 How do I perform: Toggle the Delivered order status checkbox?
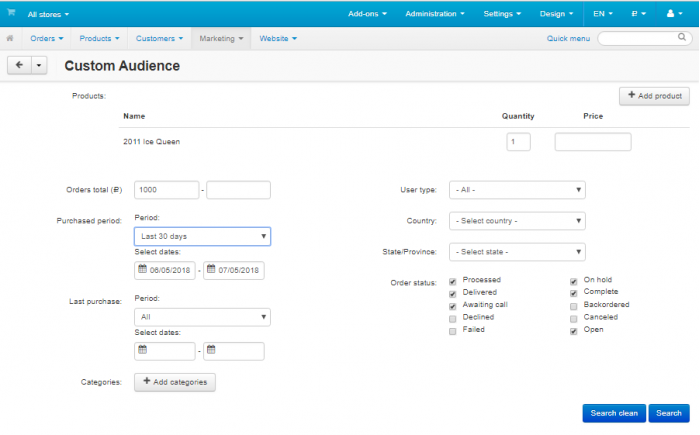pos(453,294)
